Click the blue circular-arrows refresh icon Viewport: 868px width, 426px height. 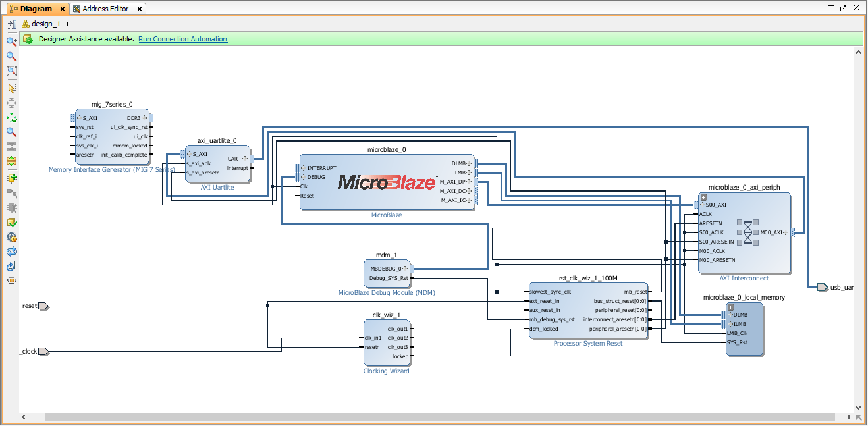tap(12, 252)
